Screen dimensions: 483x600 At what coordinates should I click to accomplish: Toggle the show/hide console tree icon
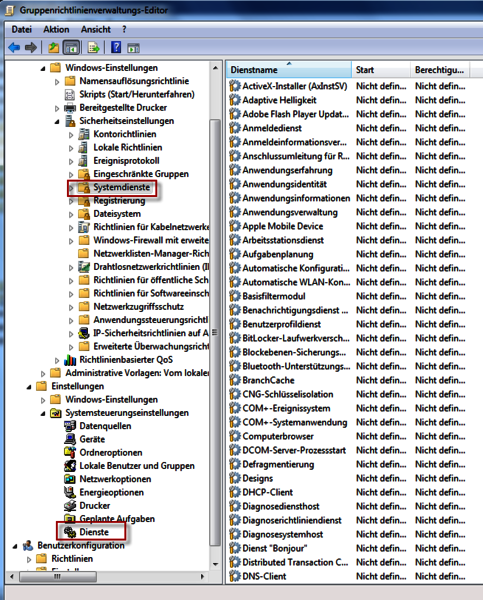coord(72,48)
